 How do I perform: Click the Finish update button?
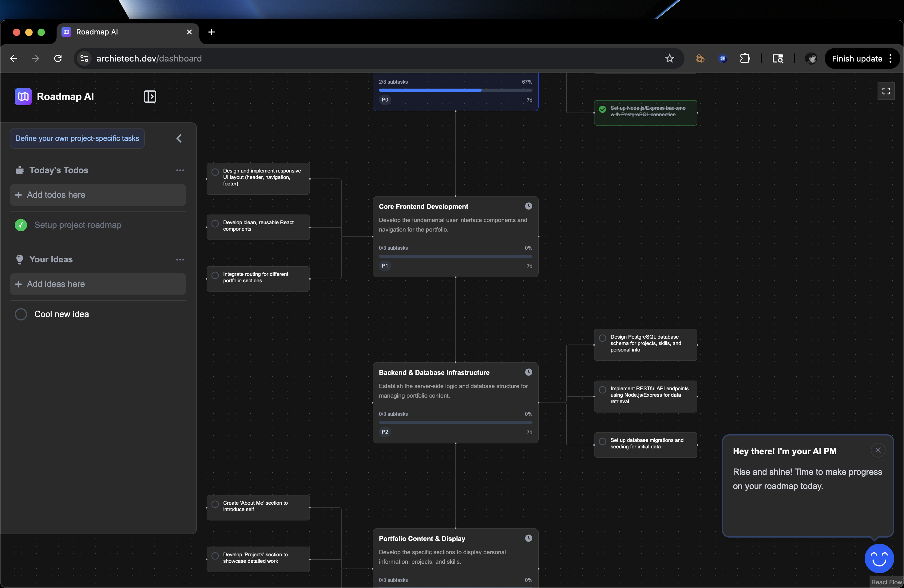pos(857,58)
